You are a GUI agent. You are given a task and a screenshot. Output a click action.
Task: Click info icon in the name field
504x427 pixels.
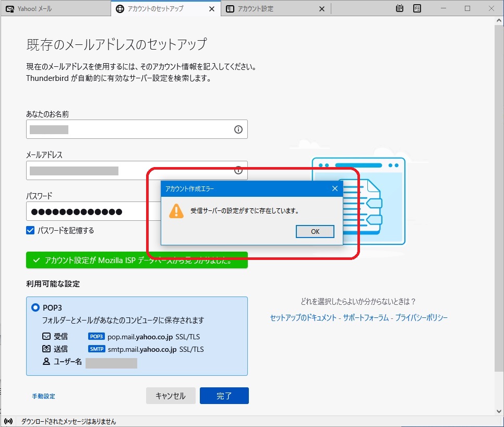pyautogui.click(x=238, y=129)
